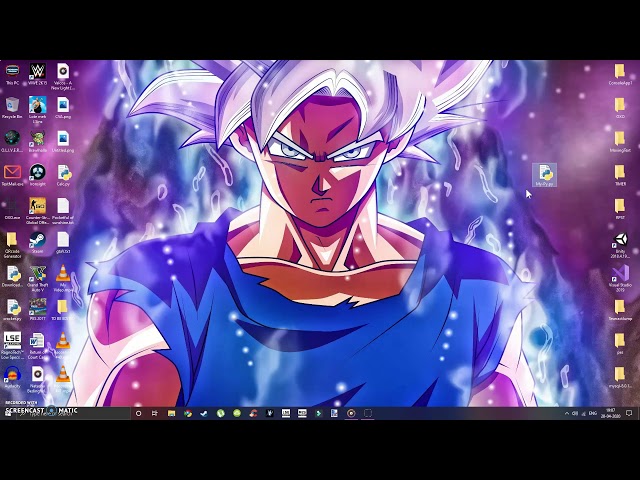Screen dimensions: 640x480
Task: Open the TestMail.exe envelope icon
Action: click(12, 175)
